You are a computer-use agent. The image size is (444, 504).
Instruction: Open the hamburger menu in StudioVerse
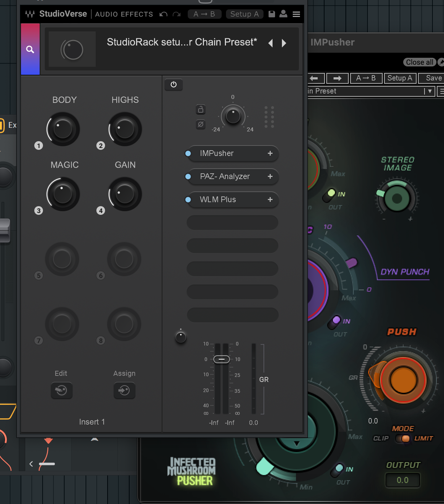[x=296, y=14]
